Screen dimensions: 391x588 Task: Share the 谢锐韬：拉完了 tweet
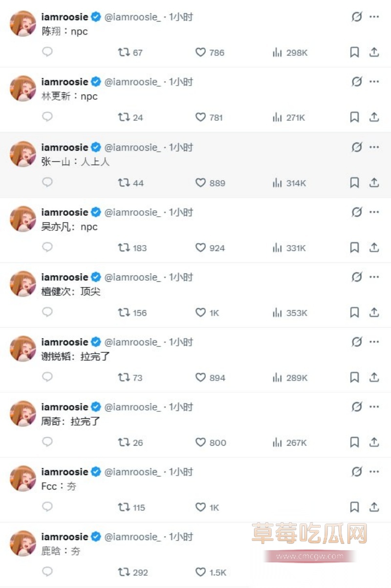[x=374, y=378]
